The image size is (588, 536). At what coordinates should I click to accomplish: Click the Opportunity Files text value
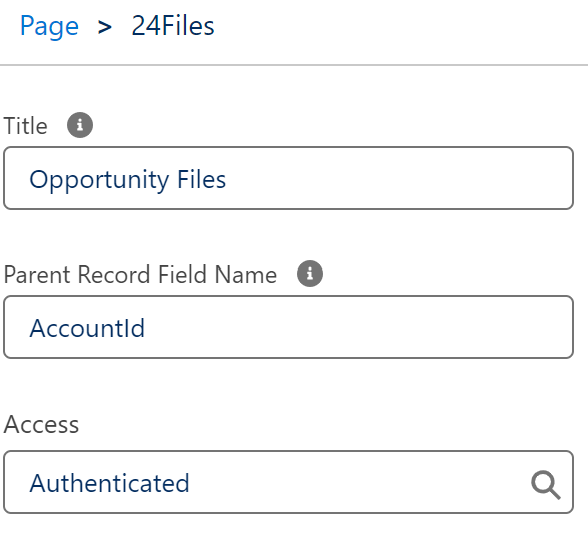tap(128, 180)
